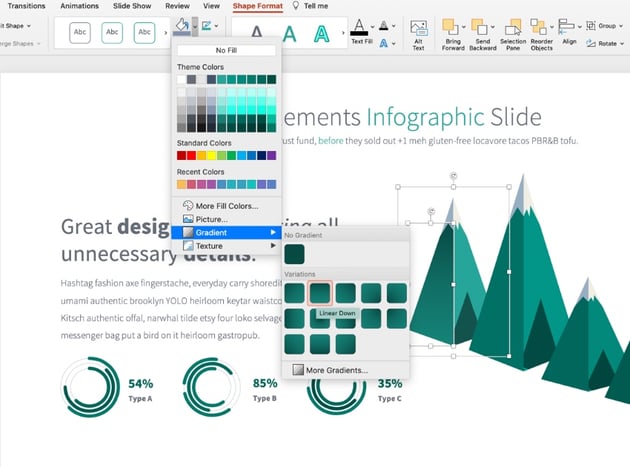The image size is (630, 467).
Task: Select the Picture fill menu item
Action: (211, 218)
